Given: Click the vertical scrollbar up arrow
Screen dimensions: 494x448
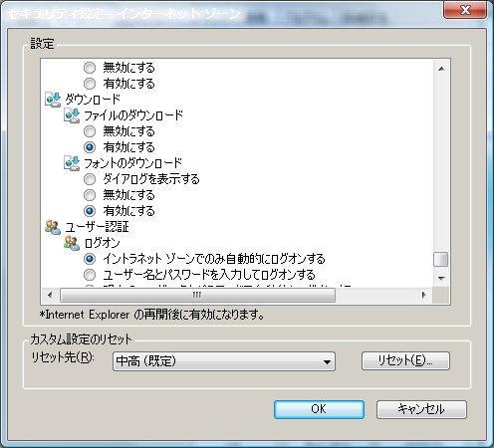Looking at the screenshot, I should [441, 69].
